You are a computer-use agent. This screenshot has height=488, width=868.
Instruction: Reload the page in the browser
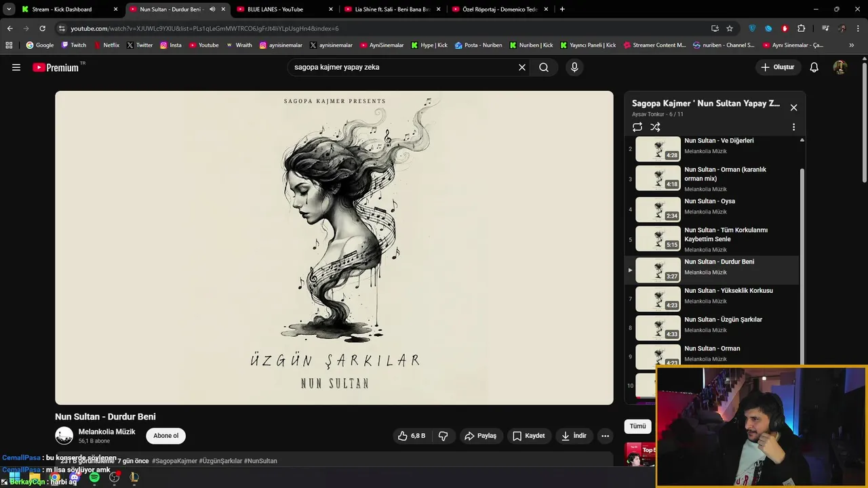(x=42, y=28)
